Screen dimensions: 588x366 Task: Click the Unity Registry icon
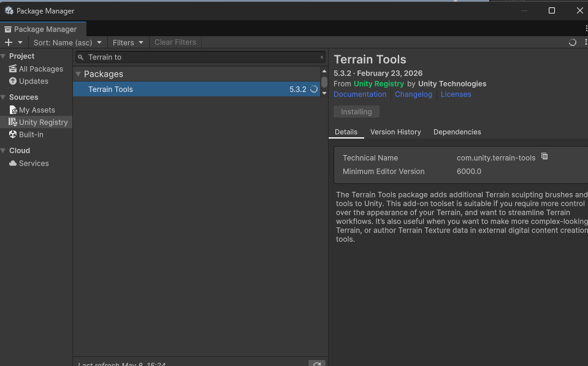point(13,122)
